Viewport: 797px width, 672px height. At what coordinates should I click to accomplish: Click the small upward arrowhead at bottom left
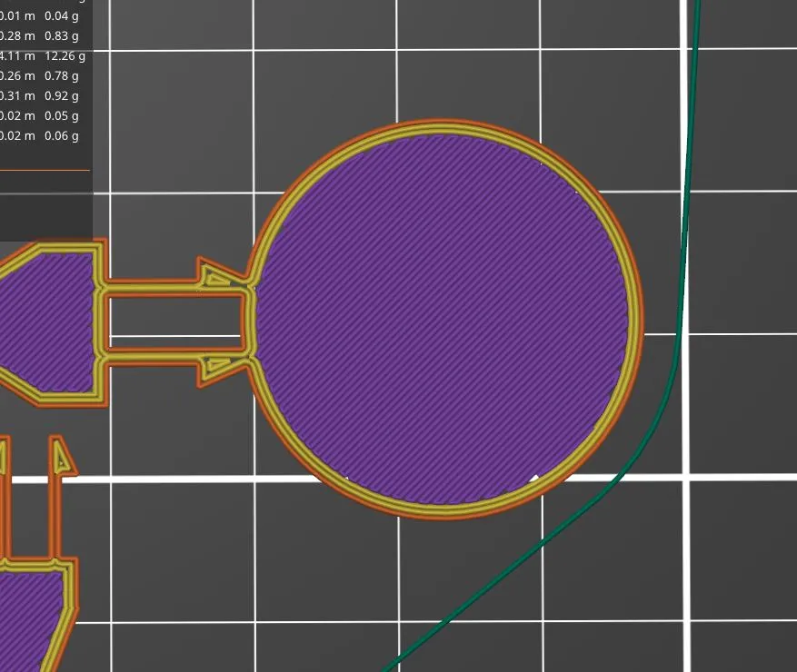(x=61, y=457)
